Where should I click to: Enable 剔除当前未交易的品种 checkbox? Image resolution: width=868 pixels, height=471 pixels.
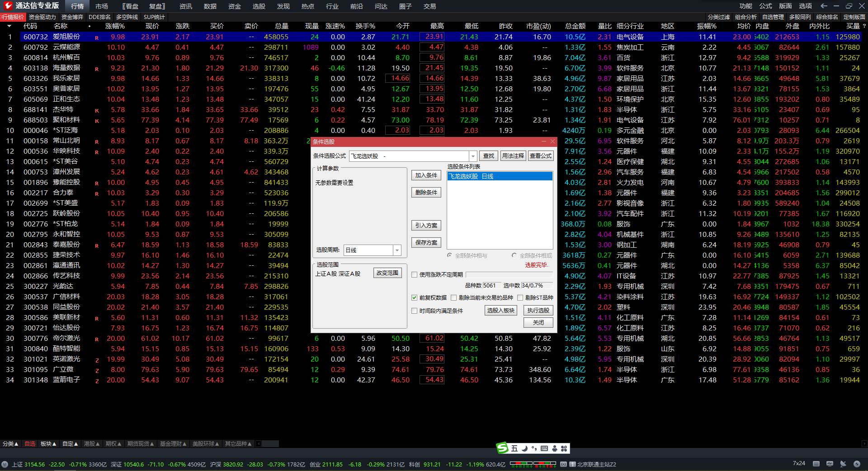tap(454, 297)
